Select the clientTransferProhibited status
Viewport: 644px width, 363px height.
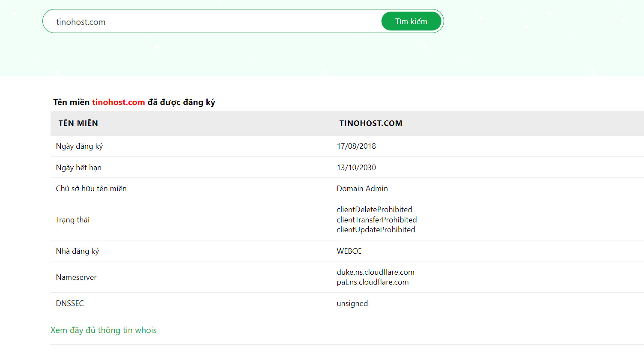377,220
